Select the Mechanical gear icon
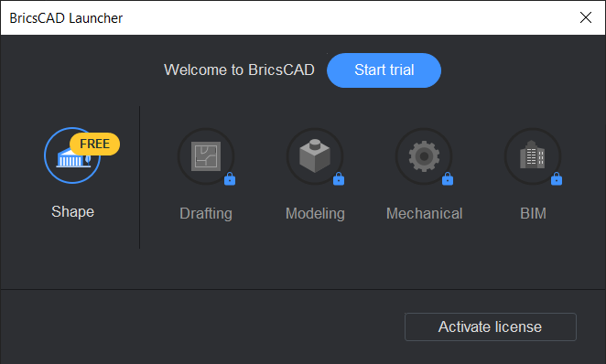Screen dimensions: 606x364 click(x=424, y=156)
